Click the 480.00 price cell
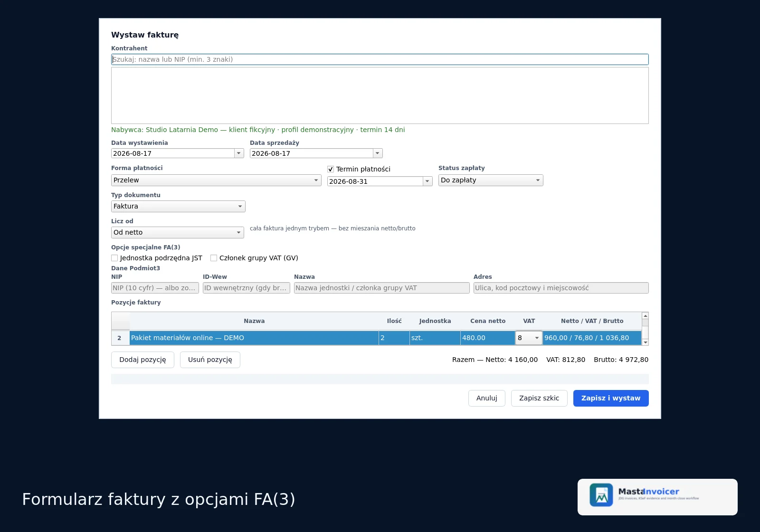Image resolution: width=760 pixels, height=532 pixels. (488, 338)
